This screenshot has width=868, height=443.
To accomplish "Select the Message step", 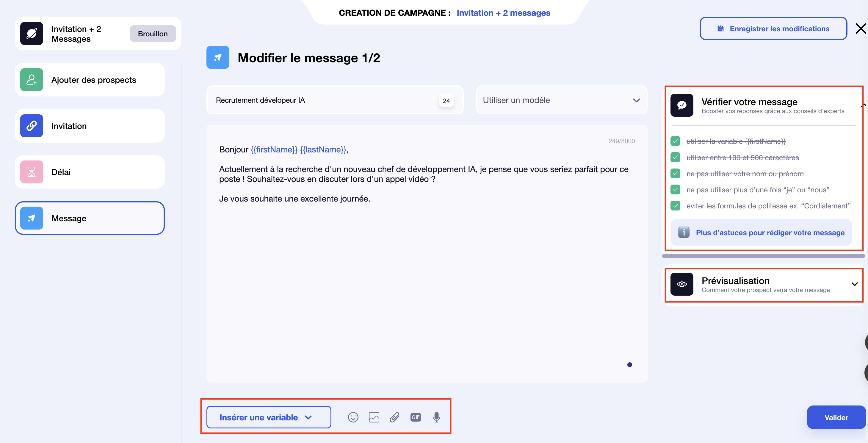I will [x=90, y=218].
